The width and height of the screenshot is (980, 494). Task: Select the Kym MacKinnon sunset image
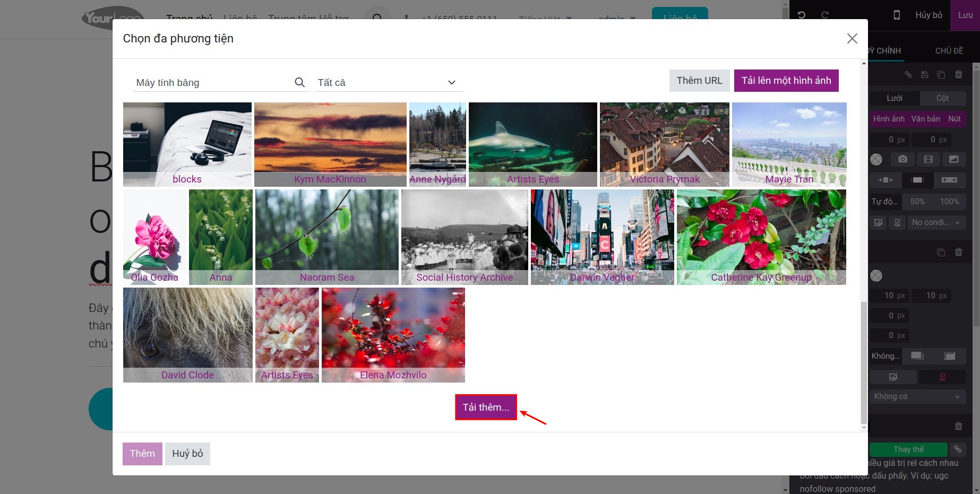click(x=330, y=144)
